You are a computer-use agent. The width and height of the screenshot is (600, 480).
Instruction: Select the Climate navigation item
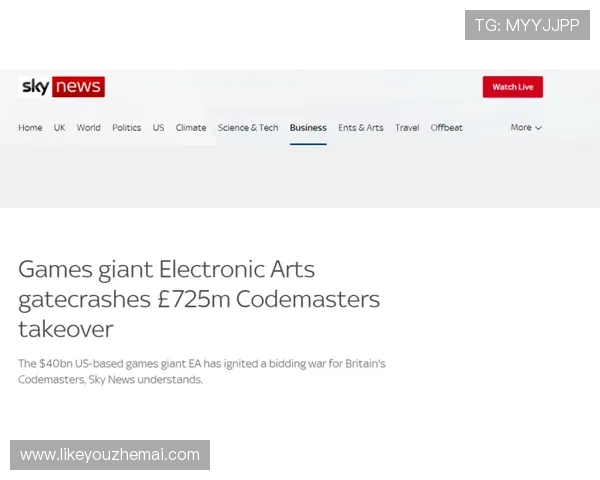click(x=191, y=128)
